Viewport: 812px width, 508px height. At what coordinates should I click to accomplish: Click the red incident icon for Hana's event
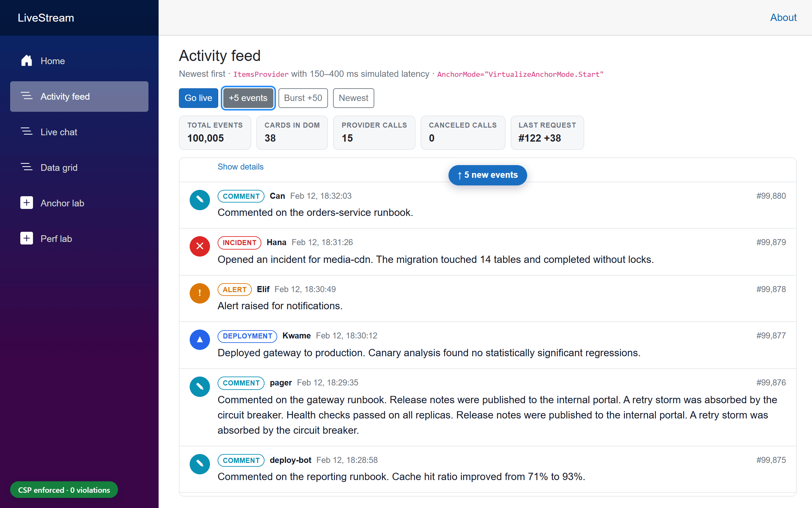(200, 246)
